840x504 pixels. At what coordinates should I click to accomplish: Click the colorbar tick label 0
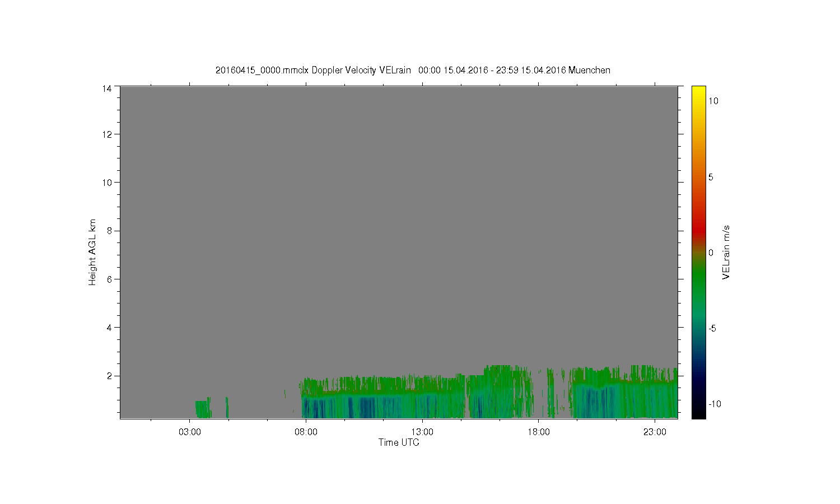point(711,253)
